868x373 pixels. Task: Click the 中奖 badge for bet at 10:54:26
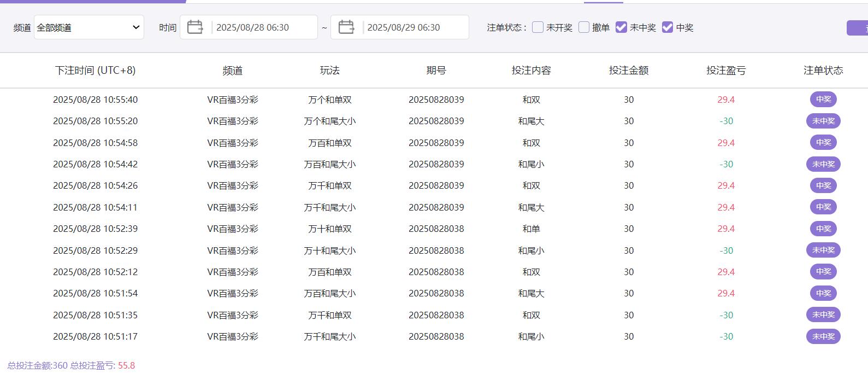pyautogui.click(x=823, y=185)
